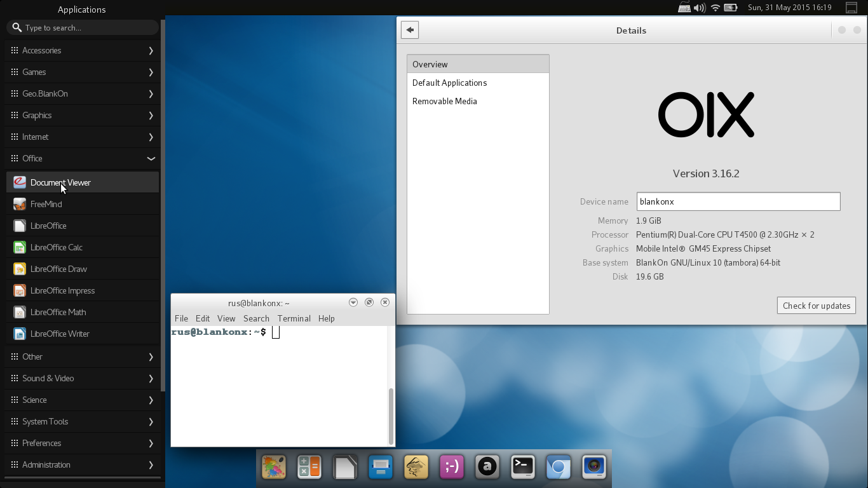Image resolution: width=868 pixels, height=488 pixels.
Task: Launch Inkscape from the dock
Action: (416, 468)
